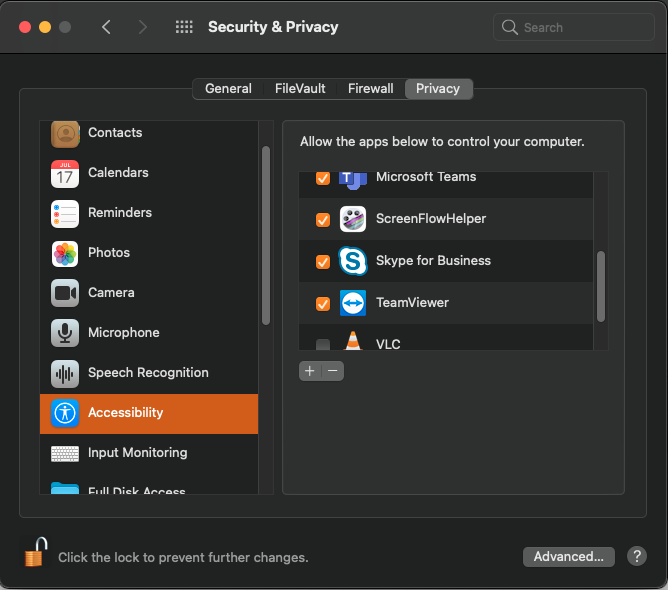Viewport: 668px width, 590px height.
Task: Open the show-all preferences grid icon
Action: coord(184,27)
